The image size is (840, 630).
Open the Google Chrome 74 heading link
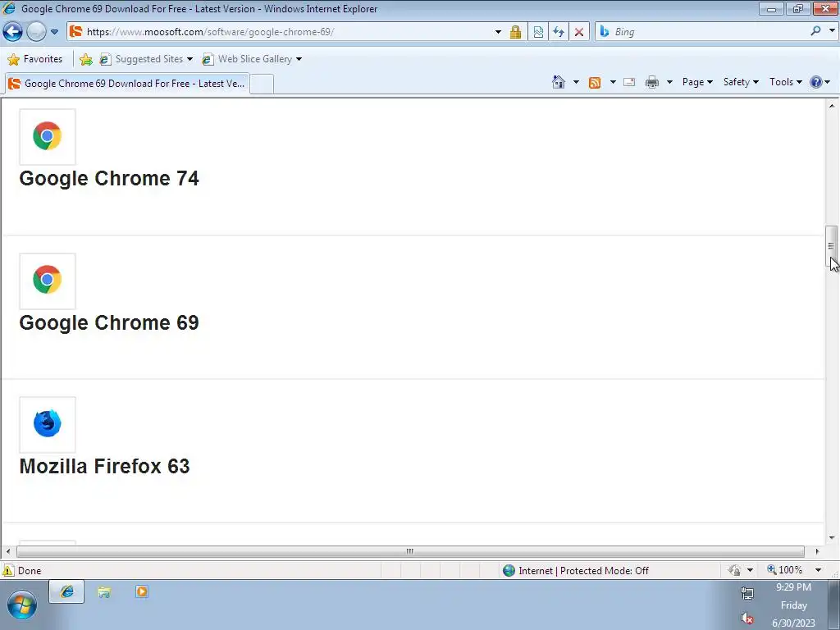pos(109,178)
